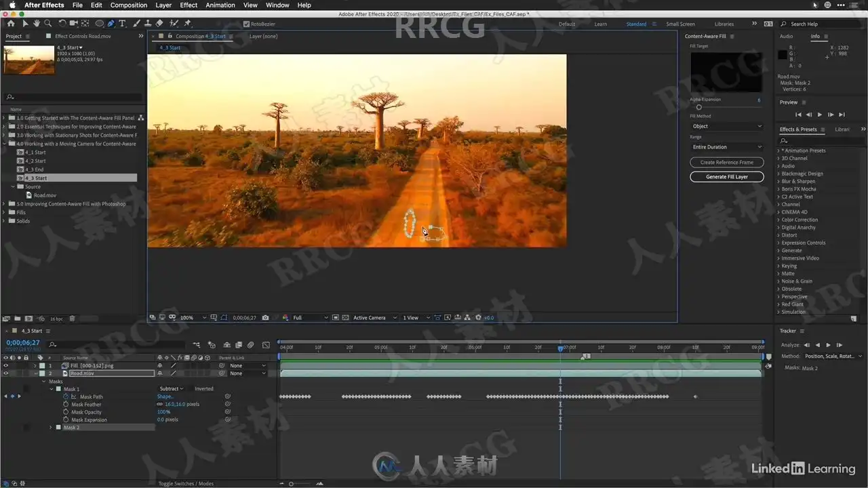This screenshot has height=488, width=868.
Task: Hide the Road.mov layer with eye icon
Action: pos(6,373)
